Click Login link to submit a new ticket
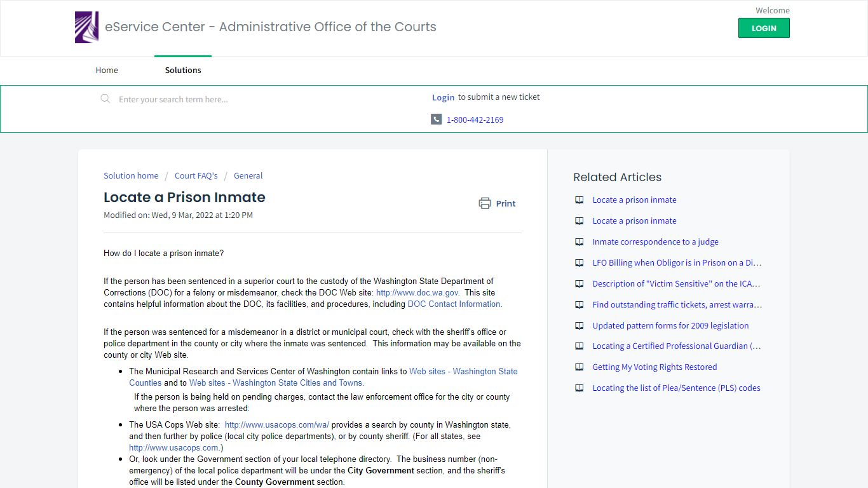 pos(443,97)
